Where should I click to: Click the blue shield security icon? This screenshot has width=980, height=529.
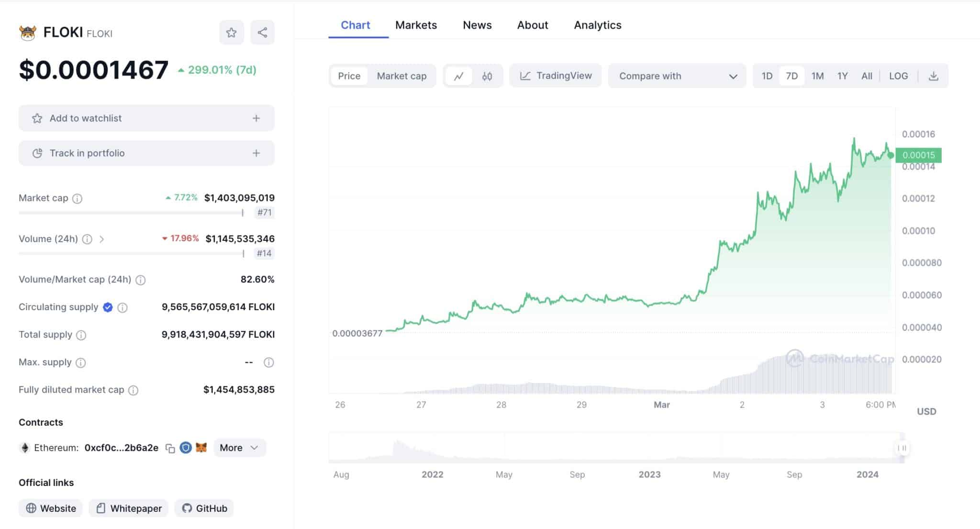[x=186, y=448]
